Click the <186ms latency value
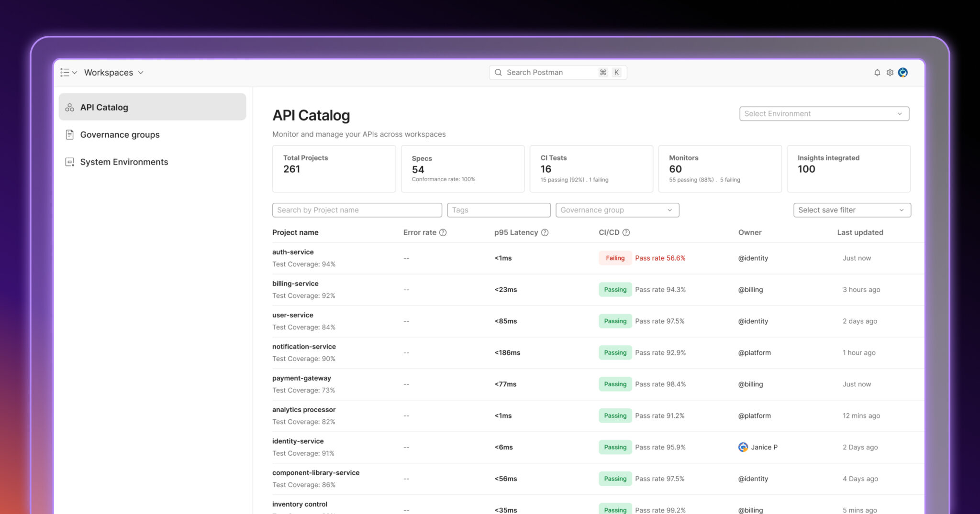 click(x=507, y=353)
